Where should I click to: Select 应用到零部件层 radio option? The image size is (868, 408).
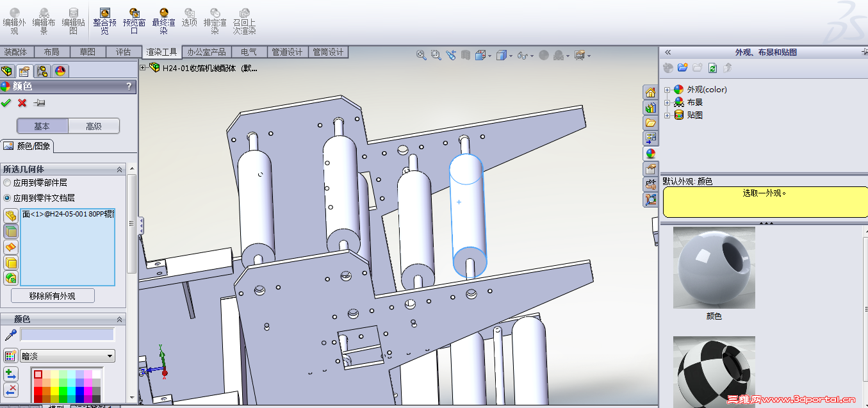pos(7,183)
